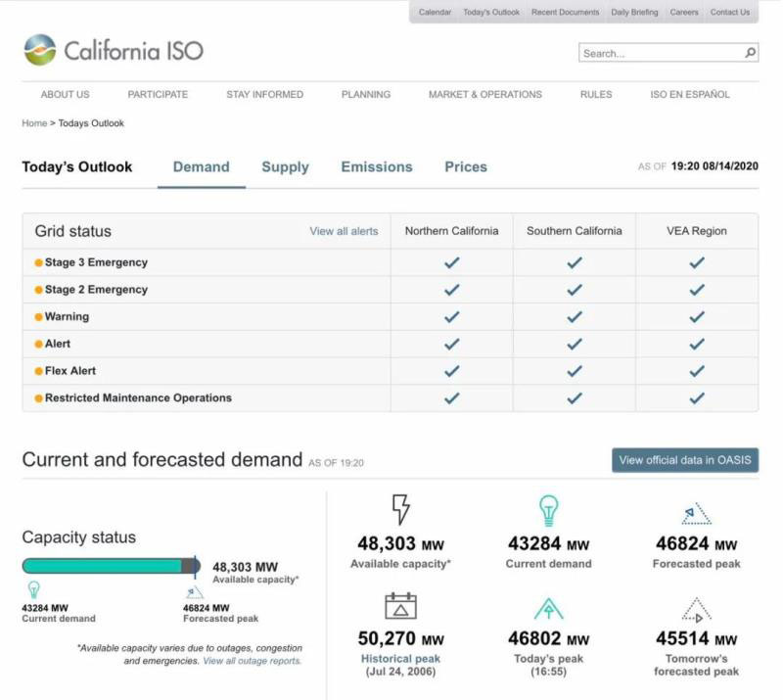Click the historical peak calendar icon

point(400,606)
